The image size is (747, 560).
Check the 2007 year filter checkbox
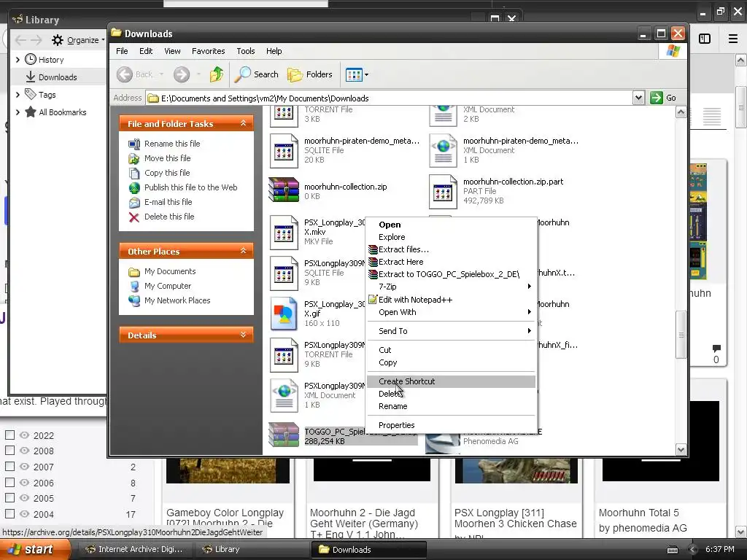(9, 467)
